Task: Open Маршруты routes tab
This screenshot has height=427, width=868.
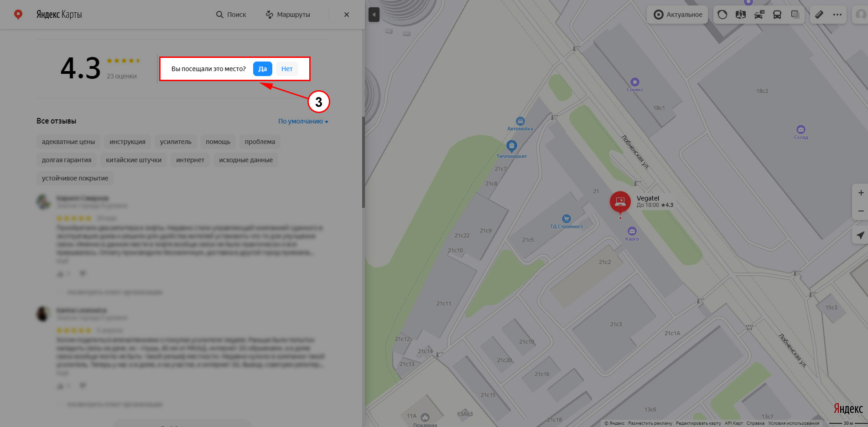Action: 288,15
